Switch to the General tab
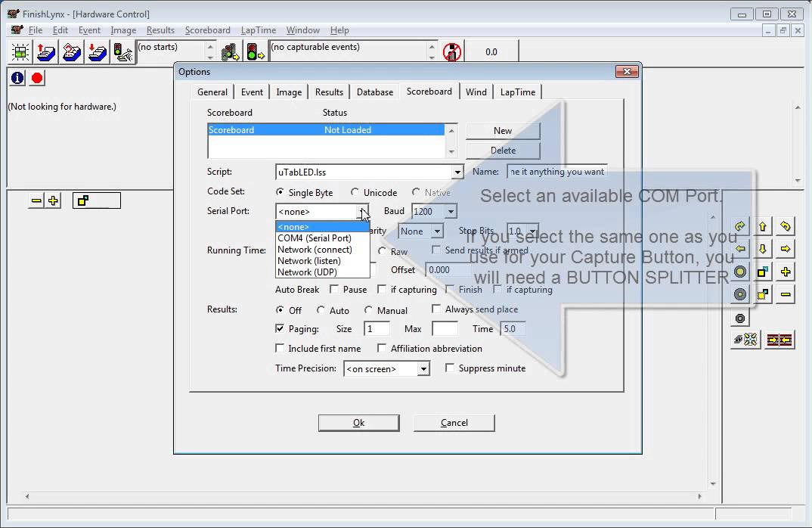812x528 pixels. pos(212,92)
